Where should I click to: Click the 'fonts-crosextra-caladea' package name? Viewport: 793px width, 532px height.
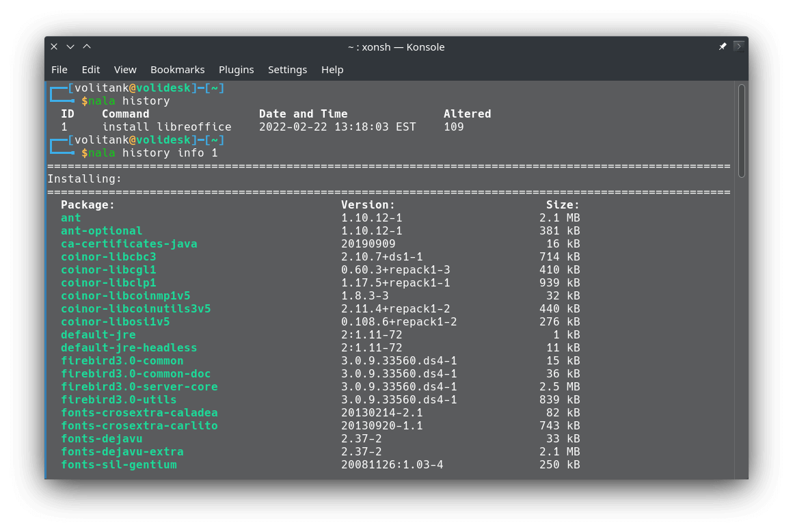coord(139,413)
